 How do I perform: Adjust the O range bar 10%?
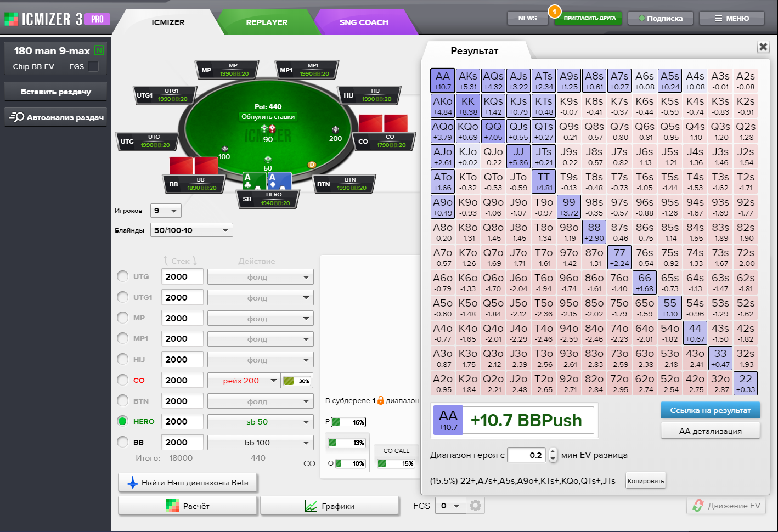tap(351, 463)
